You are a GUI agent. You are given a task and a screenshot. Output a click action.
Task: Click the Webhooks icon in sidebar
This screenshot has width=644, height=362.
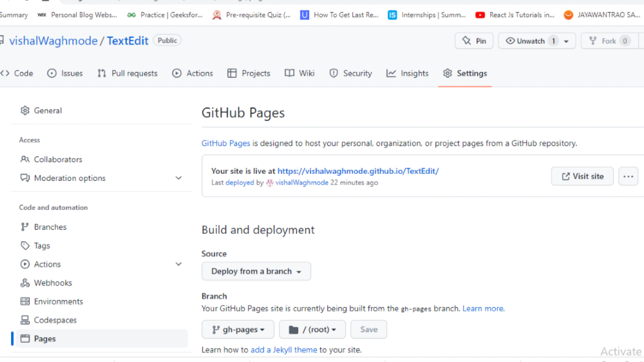coord(25,283)
